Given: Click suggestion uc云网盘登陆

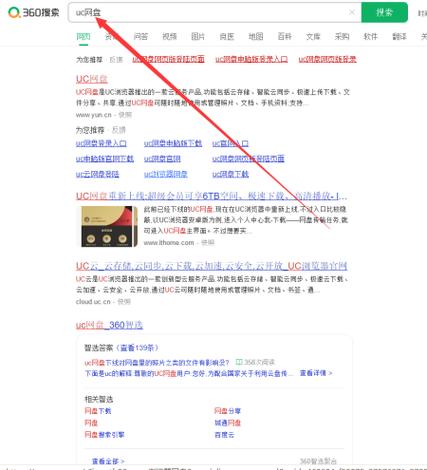Looking at the screenshot, I should tap(97, 174).
